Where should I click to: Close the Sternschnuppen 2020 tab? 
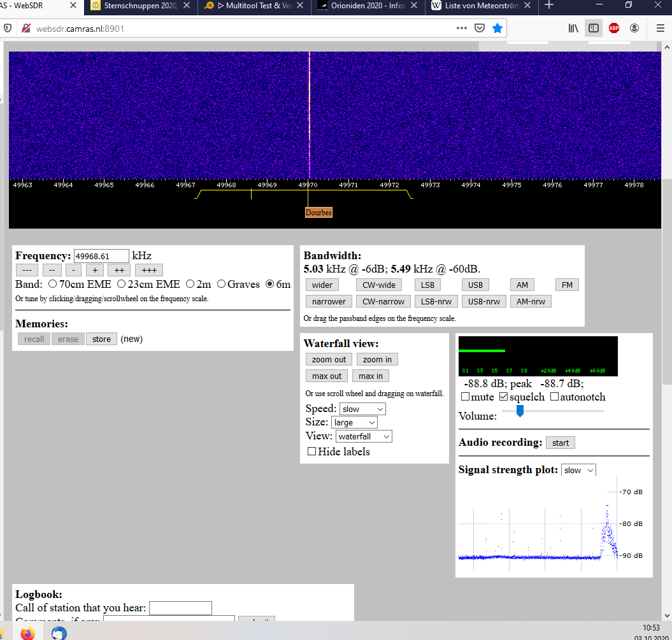point(187,6)
